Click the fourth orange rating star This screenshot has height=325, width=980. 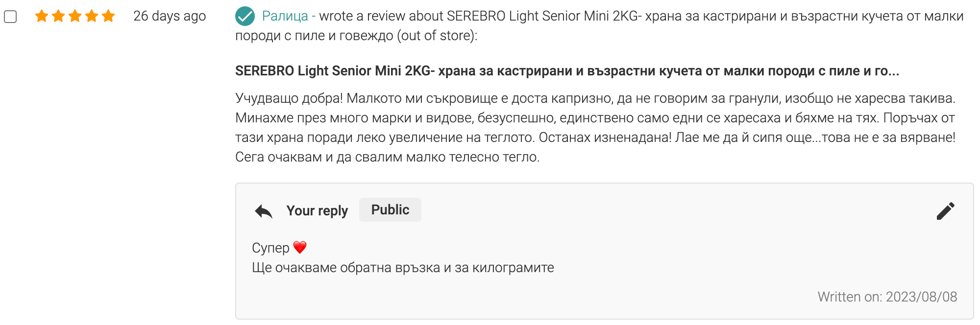(x=92, y=16)
